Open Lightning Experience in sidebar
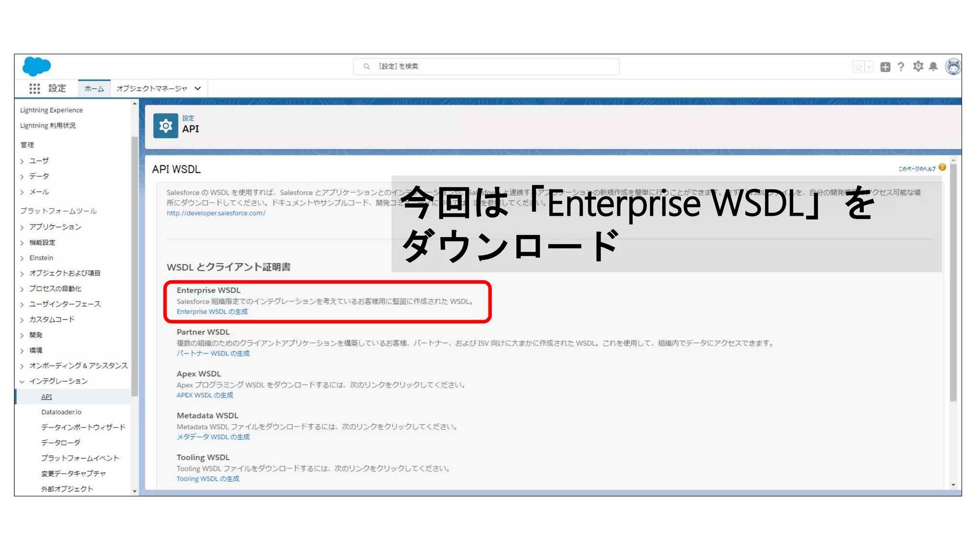Image resolution: width=980 pixels, height=551 pixels. click(51, 110)
